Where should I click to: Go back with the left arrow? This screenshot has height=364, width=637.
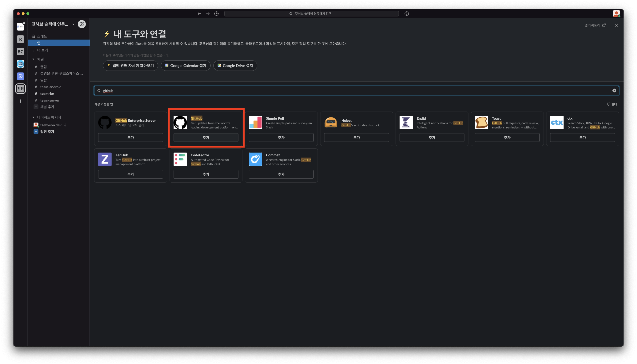[x=199, y=13]
